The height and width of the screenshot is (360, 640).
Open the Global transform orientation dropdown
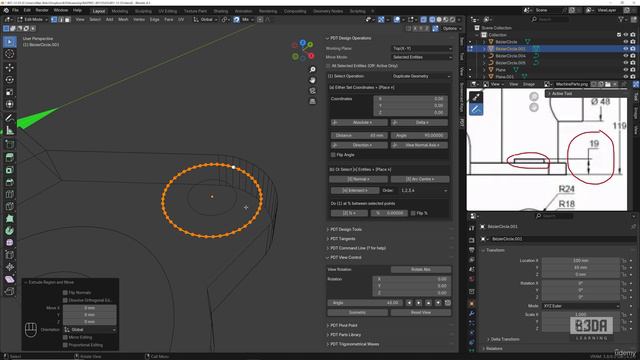coord(204,19)
